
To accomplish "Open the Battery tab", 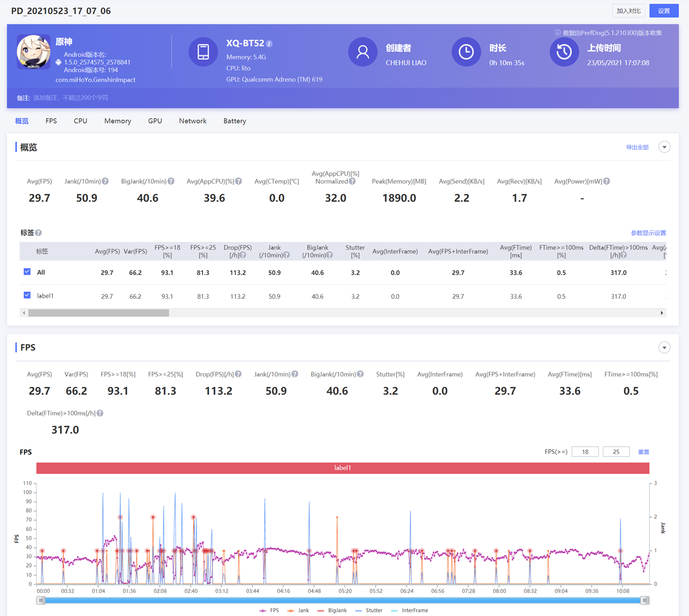I will [x=234, y=121].
